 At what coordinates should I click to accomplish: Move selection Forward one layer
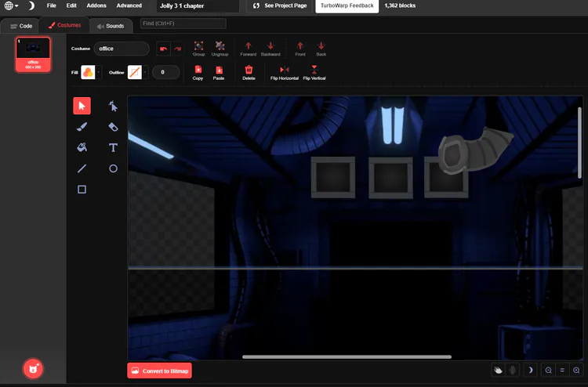click(x=249, y=49)
